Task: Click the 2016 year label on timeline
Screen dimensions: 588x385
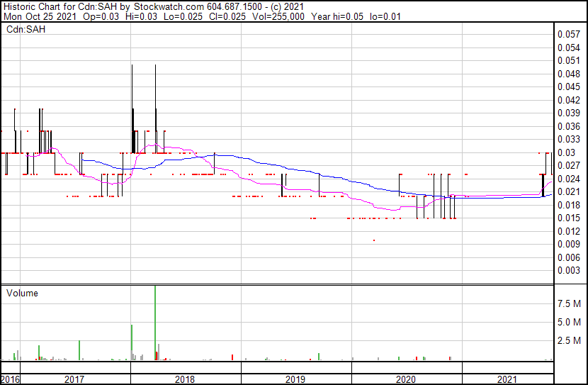Action: (x=10, y=379)
